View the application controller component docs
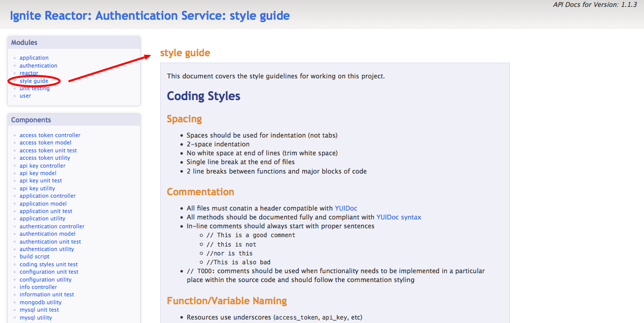 coord(47,195)
